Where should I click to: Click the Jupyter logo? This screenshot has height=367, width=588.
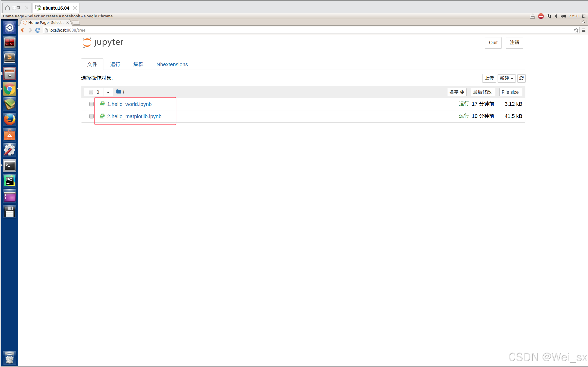[x=103, y=42]
